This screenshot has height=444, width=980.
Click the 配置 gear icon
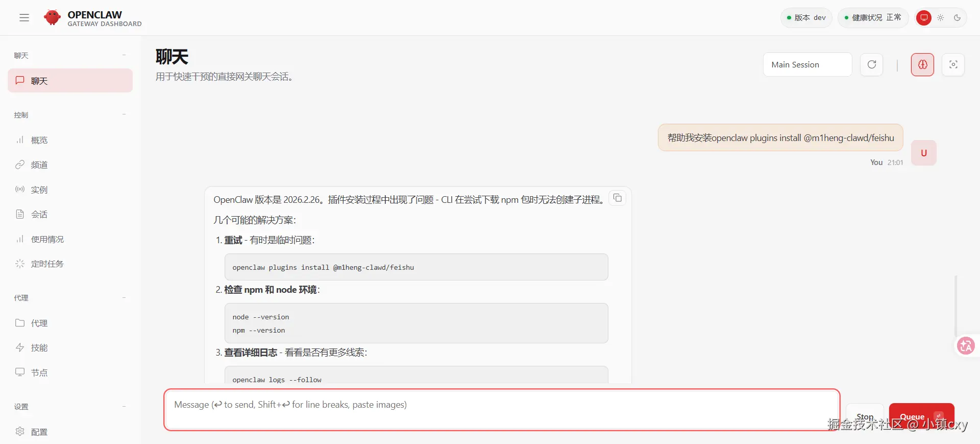pos(20,431)
